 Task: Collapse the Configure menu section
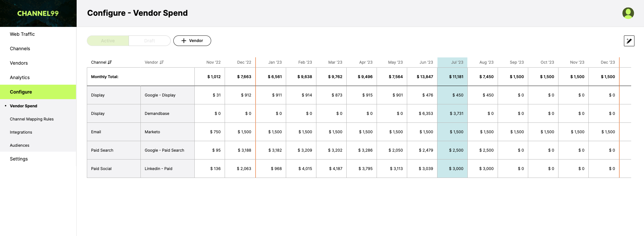[x=38, y=92]
